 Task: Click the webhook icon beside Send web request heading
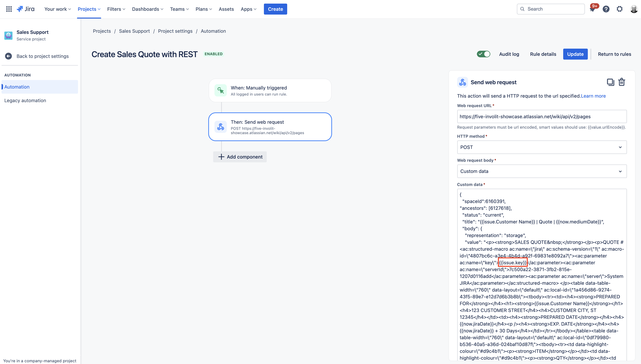click(462, 82)
